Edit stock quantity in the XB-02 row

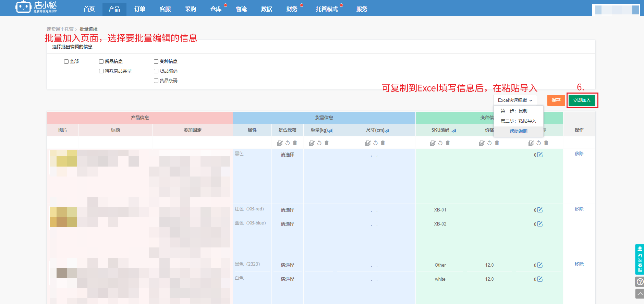pos(540,224)
